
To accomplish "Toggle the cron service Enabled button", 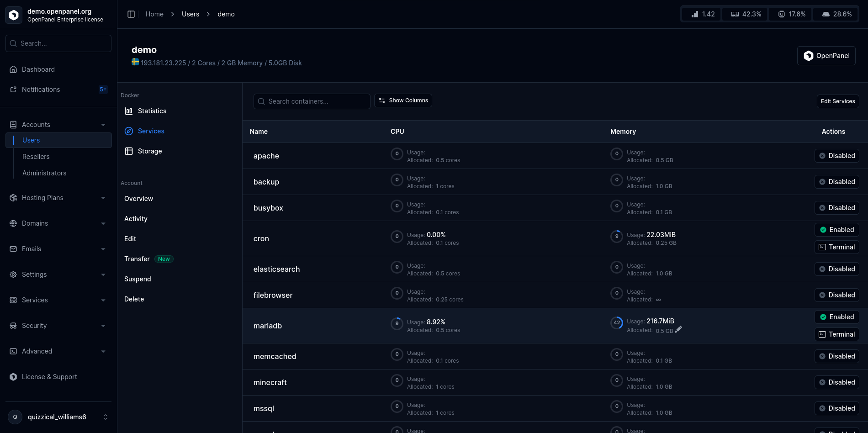I will (836, 230).
